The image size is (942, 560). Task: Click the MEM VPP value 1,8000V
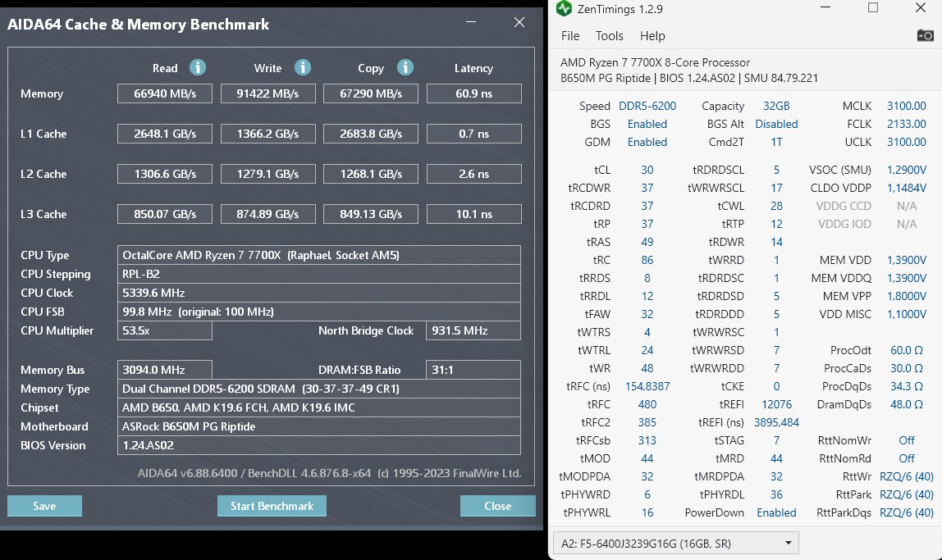907,296
